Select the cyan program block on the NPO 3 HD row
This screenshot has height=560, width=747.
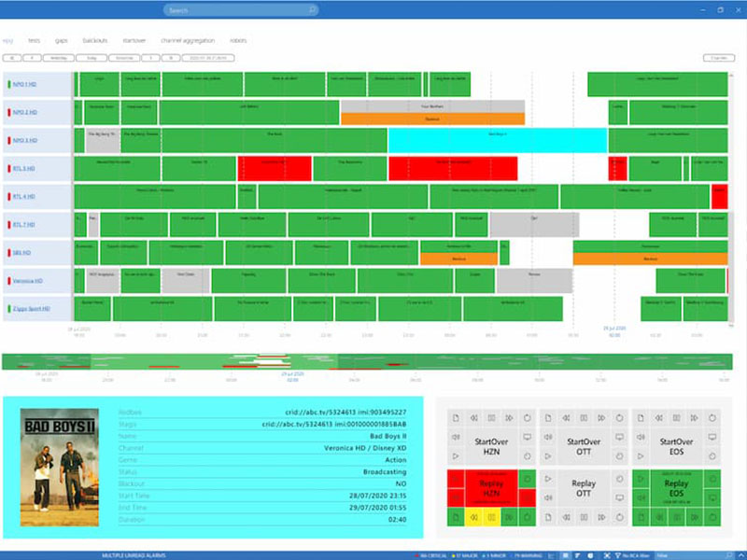498,141
